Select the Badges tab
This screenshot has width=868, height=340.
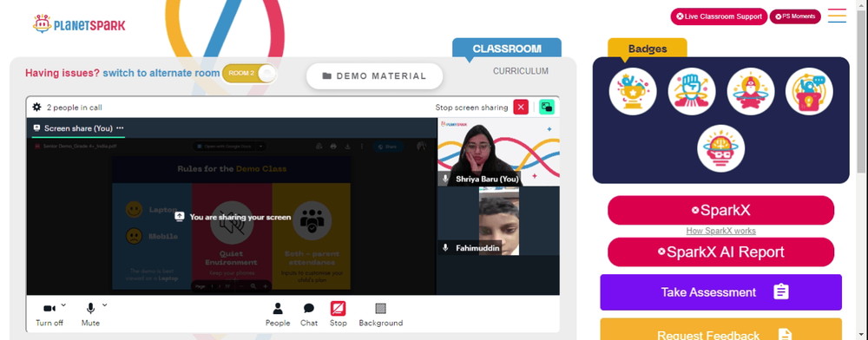coord(648,49)
